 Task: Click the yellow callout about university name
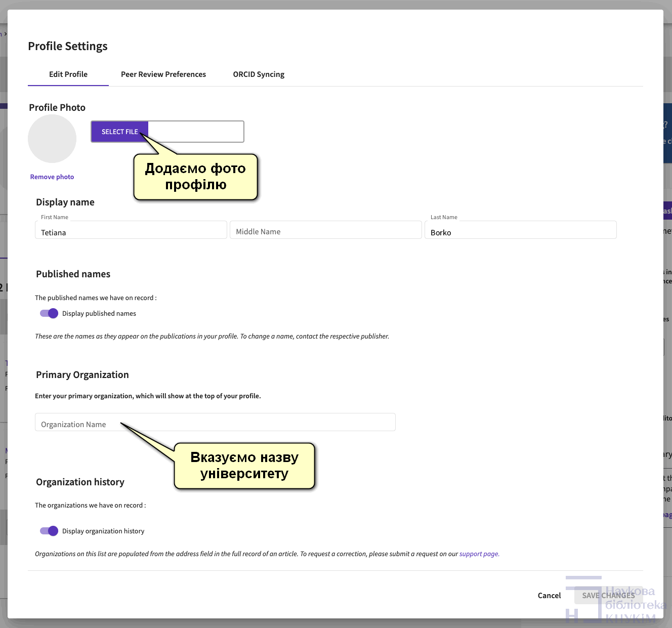tap(244, 466)
